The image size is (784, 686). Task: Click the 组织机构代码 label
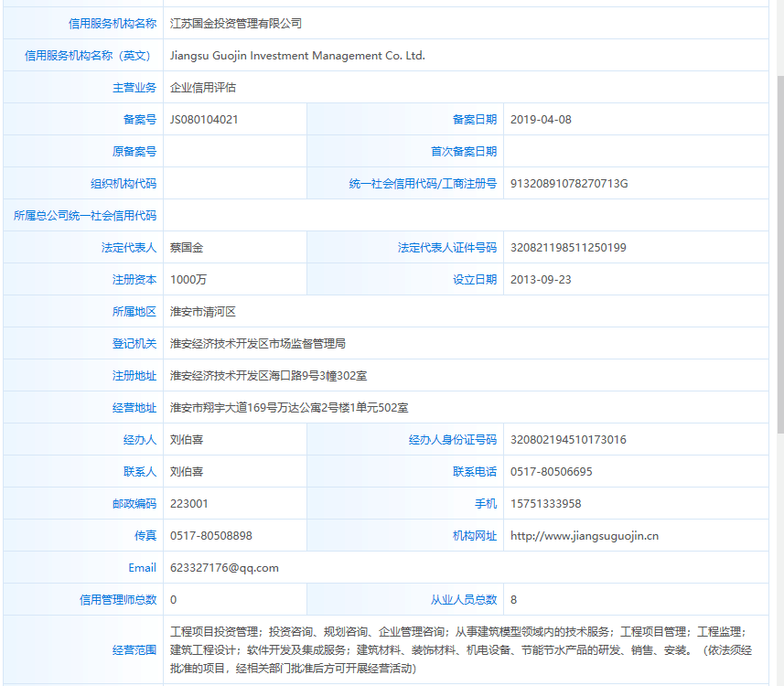click(x=124, y=184)
